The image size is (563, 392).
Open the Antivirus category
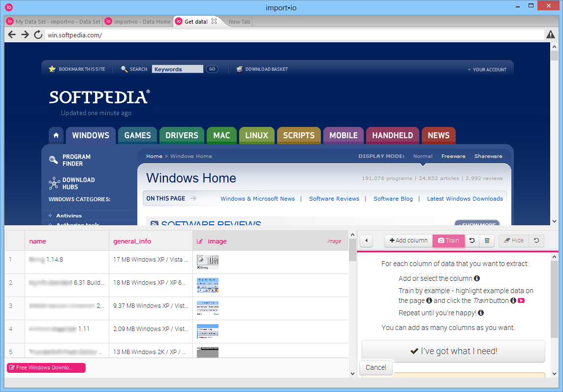(69, 215)
